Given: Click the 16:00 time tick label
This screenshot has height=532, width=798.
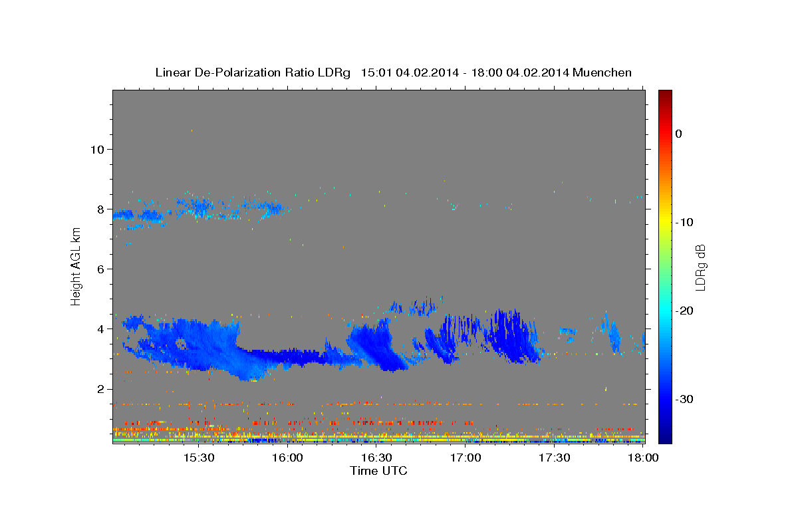Looking at the screenshot, I should click(x=288, y=458).
